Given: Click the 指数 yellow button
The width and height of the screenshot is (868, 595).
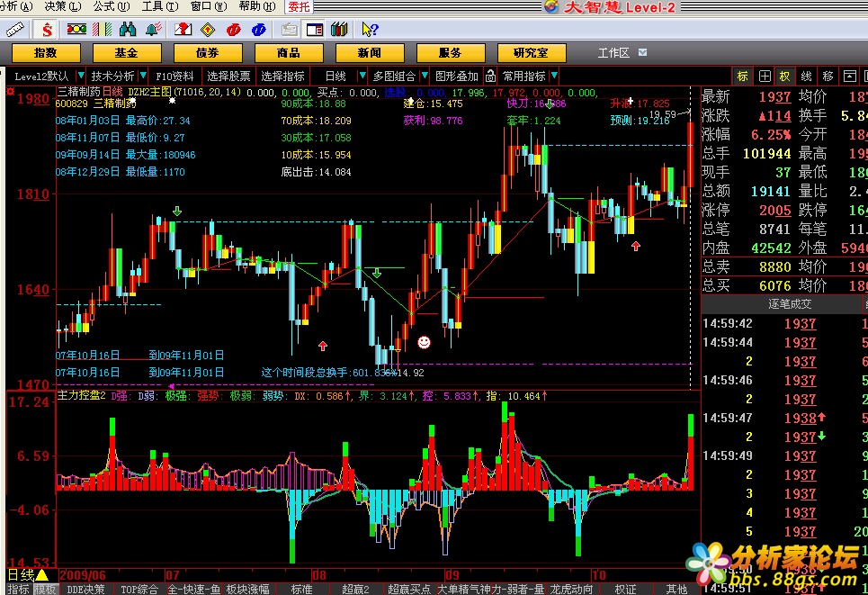Looking at the screenshot, I should (46, 53).
